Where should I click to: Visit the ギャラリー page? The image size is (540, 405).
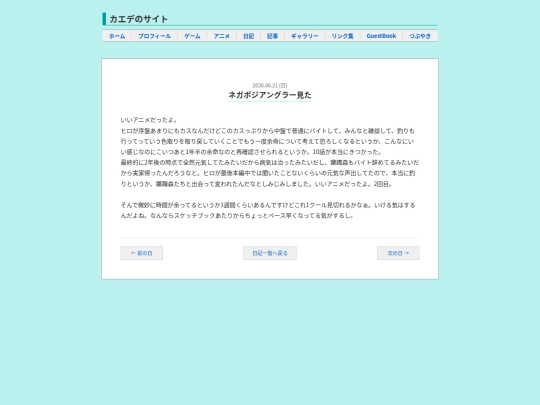(x=305, y=36)
